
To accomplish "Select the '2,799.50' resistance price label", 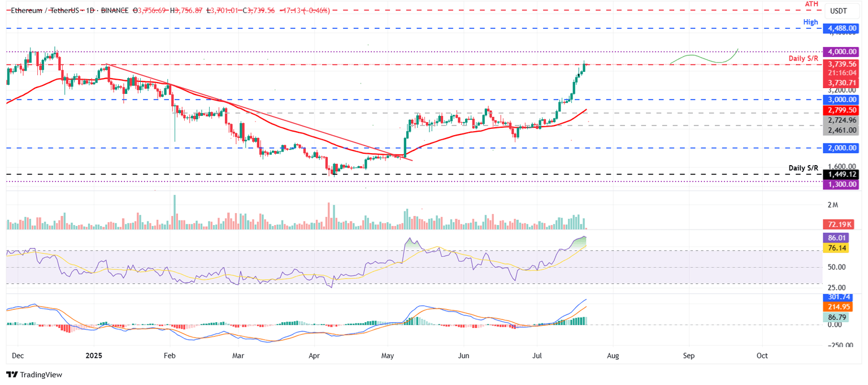I will point(841,111).
